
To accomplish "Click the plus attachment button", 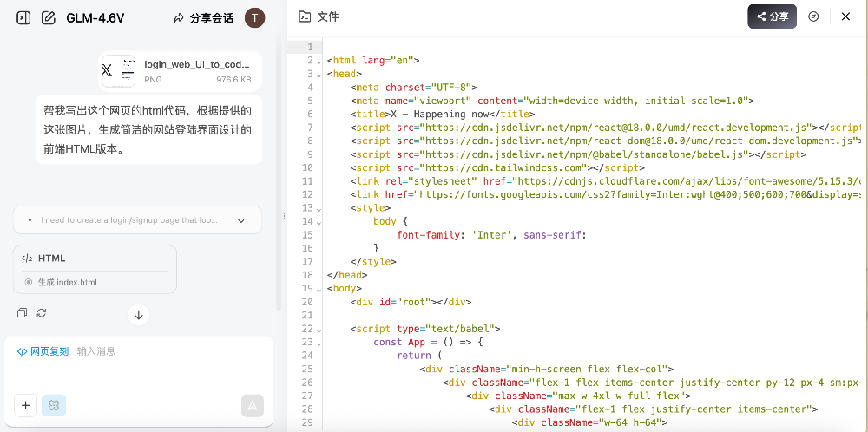I will [x=25, y=405].
